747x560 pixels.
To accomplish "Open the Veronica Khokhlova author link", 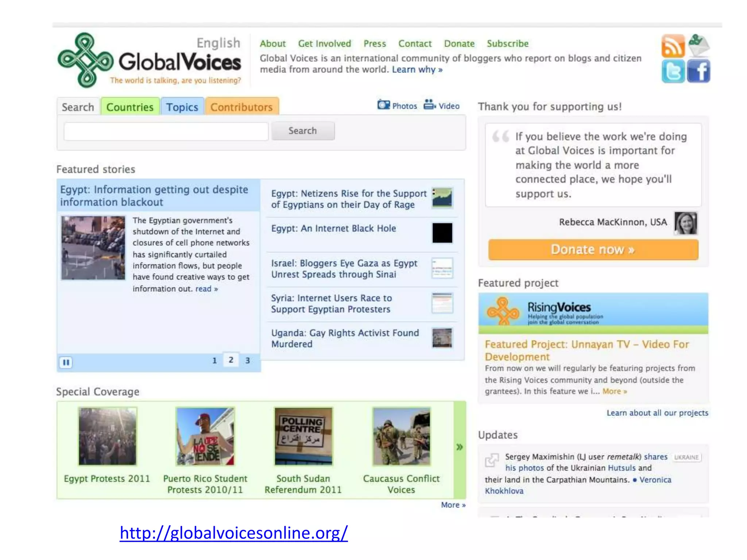I will click(x=578, y=485).
